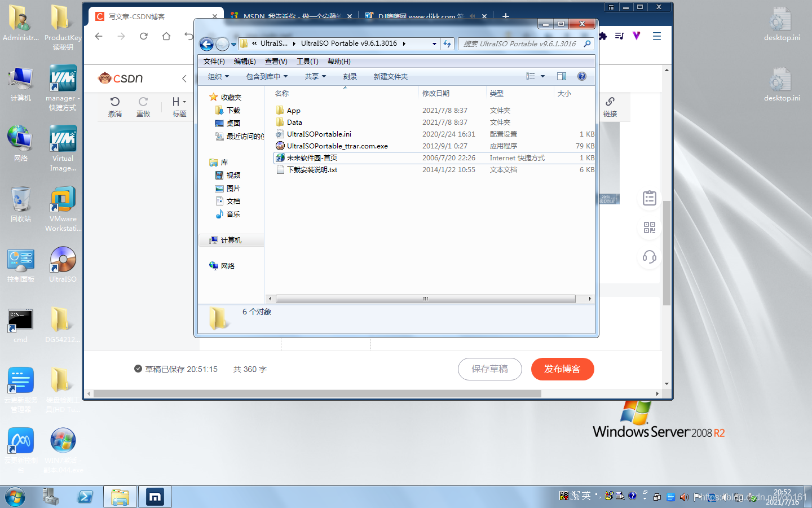Click the search magnifier in Explorer
Image resolution: width=812 pixels, height=508 pixels.
[x=587, y=43]
